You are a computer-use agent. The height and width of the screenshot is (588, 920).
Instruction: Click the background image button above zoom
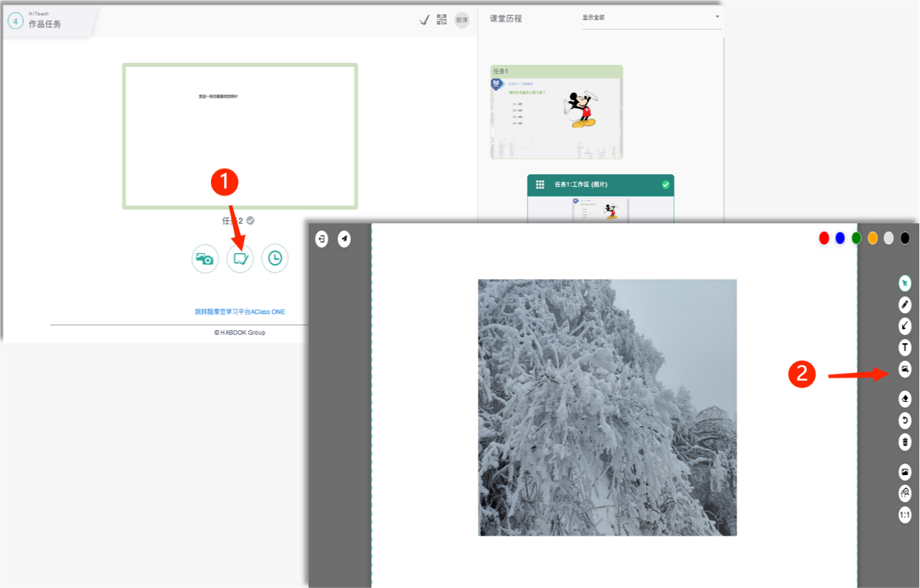(905, 472)
